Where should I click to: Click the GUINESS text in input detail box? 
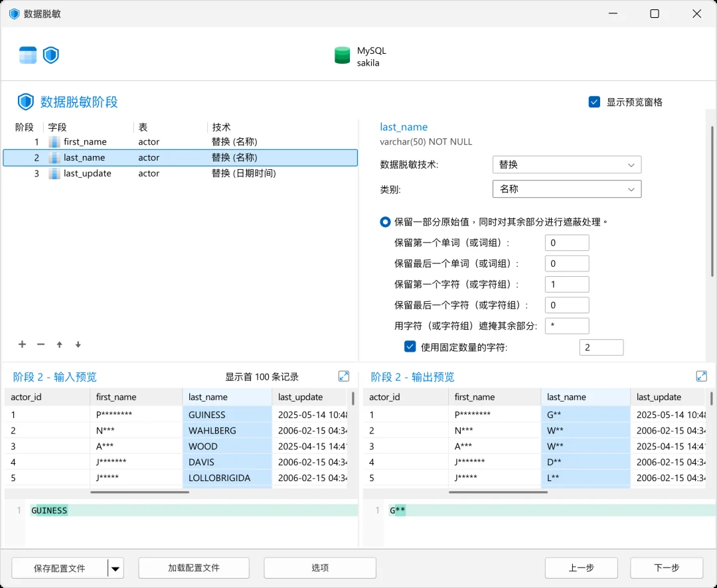(49, 510)
